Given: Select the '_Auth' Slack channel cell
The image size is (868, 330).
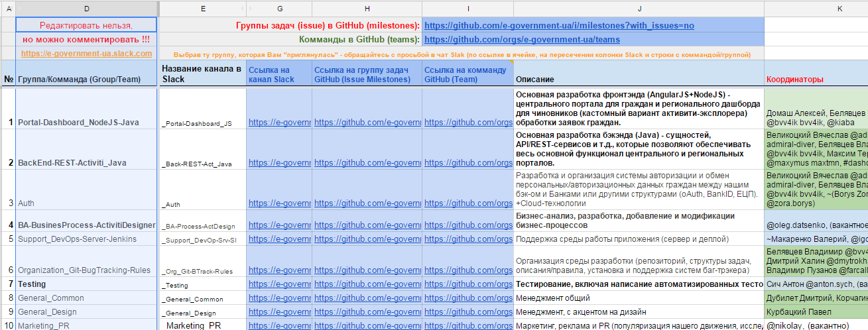Looking at the screenshot, I should (203, 190).
